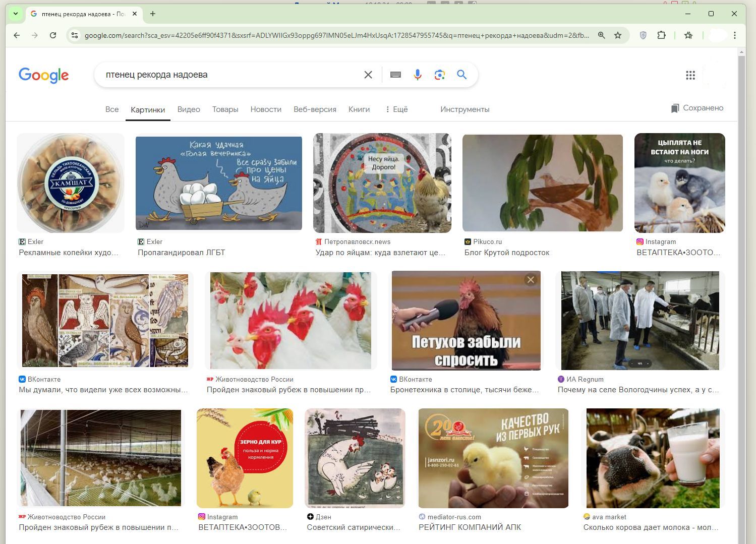This screenshot has width=756, height=544.
Task: Reload the current page
Action: (53, 35)
